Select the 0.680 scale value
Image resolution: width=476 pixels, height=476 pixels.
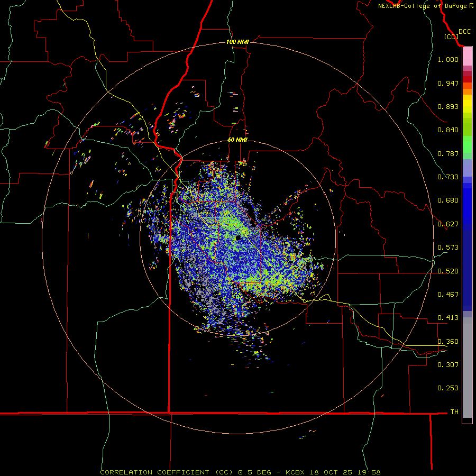point(448,200)
